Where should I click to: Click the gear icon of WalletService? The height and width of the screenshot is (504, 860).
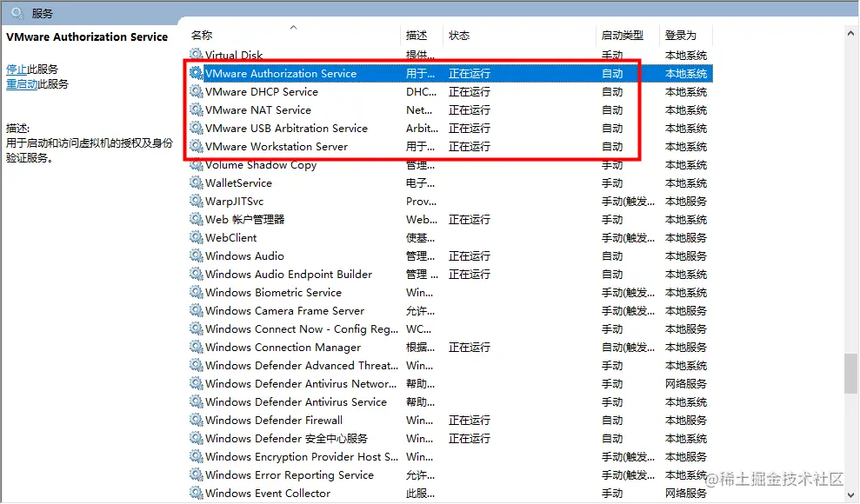(x=197, y=182)
